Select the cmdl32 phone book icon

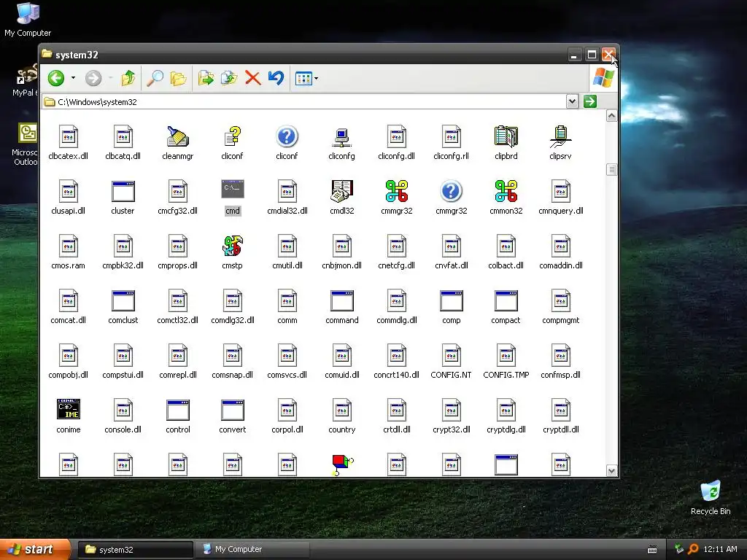342,191
